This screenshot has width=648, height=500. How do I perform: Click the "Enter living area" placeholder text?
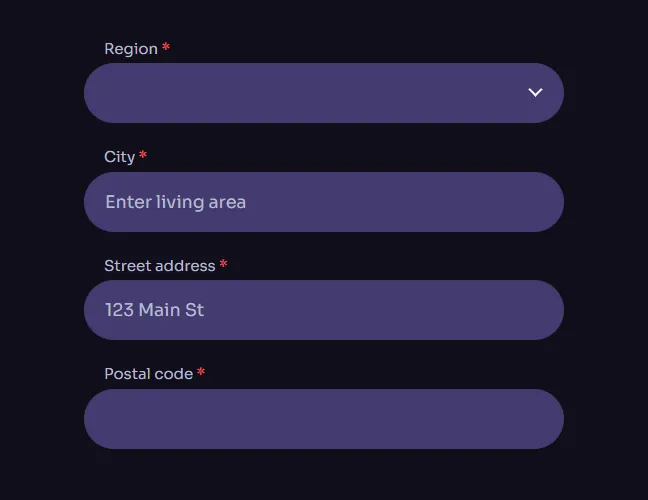coord(175,202)
